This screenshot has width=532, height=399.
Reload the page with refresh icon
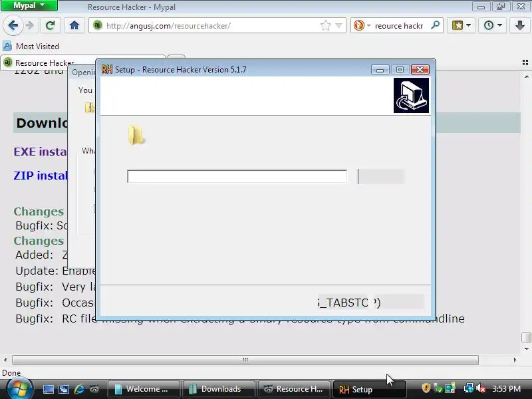[x=51, y=25]
